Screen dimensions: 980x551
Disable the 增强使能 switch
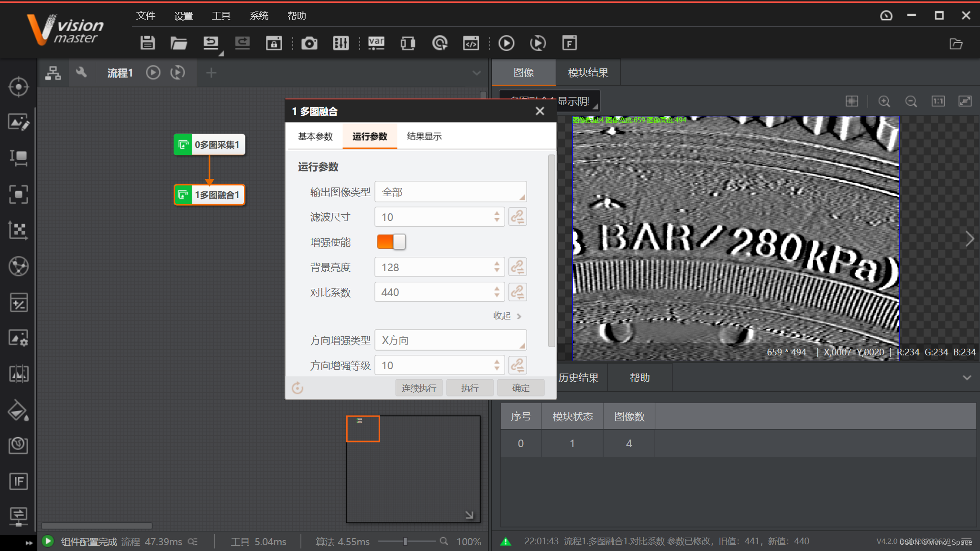(x=391, y=242)
